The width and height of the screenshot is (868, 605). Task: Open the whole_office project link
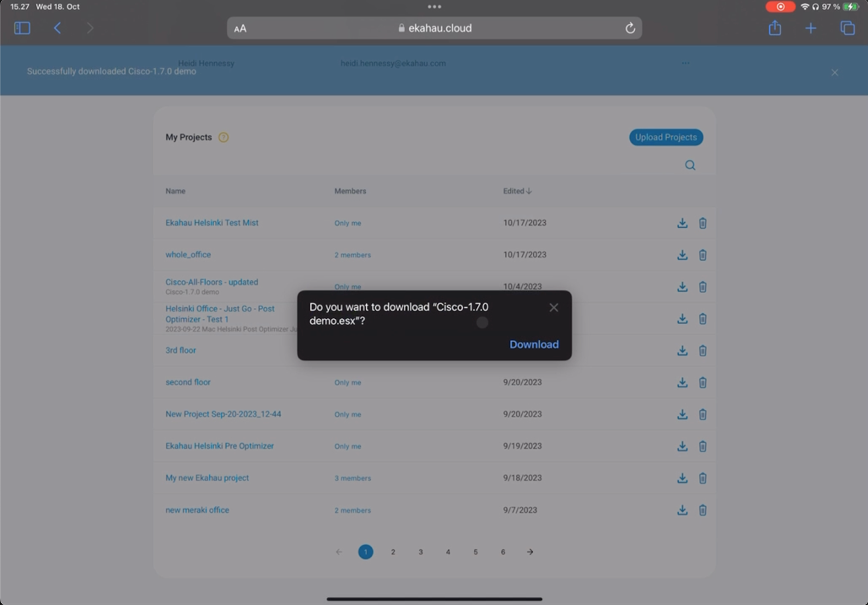point(188,255)
